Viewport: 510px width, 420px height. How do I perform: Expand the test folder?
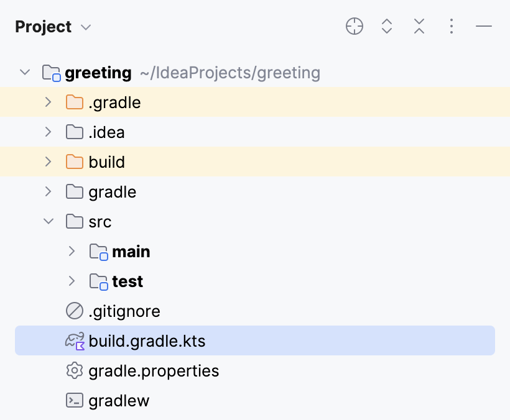point(72,281)
